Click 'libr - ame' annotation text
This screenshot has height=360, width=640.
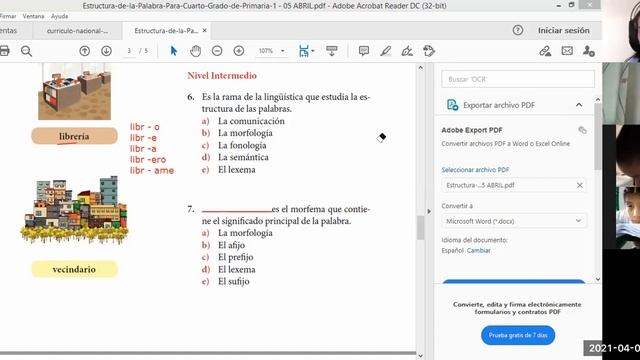point(152,171)
